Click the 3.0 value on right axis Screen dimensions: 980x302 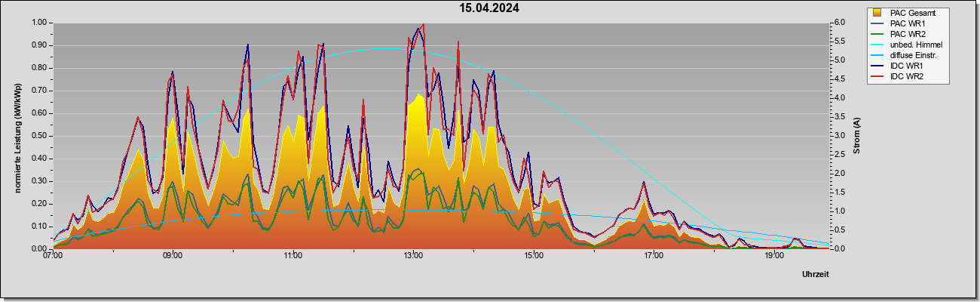(x=839, y=136)
